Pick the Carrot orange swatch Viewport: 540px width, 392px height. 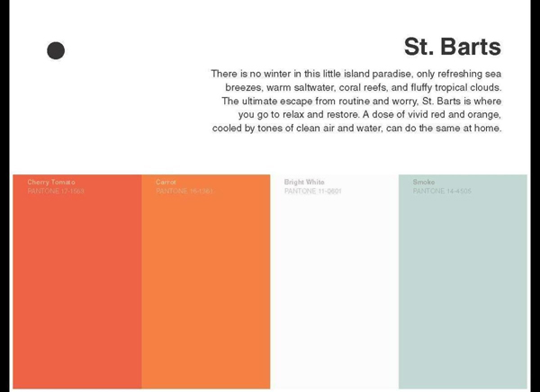(206, 288)
